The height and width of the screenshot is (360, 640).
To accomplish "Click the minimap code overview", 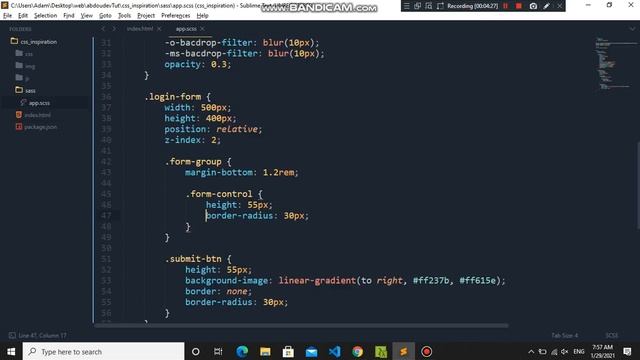I will coord(616,63).
